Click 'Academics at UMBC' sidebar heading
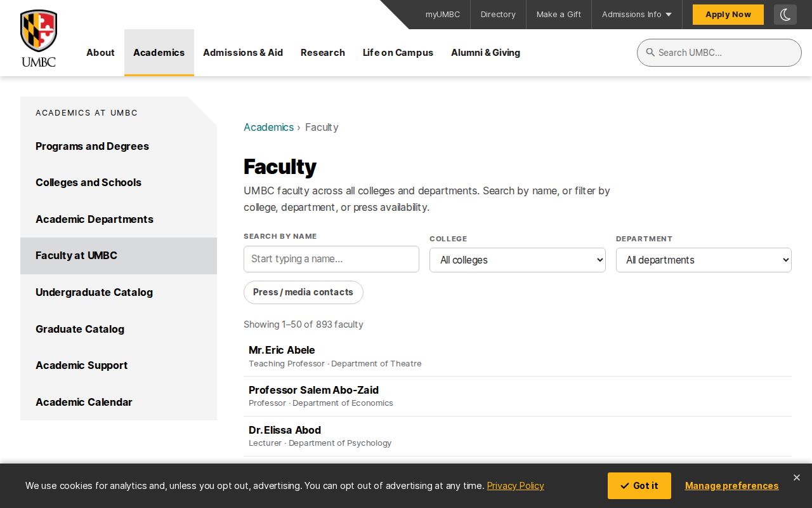 (86, 112)
